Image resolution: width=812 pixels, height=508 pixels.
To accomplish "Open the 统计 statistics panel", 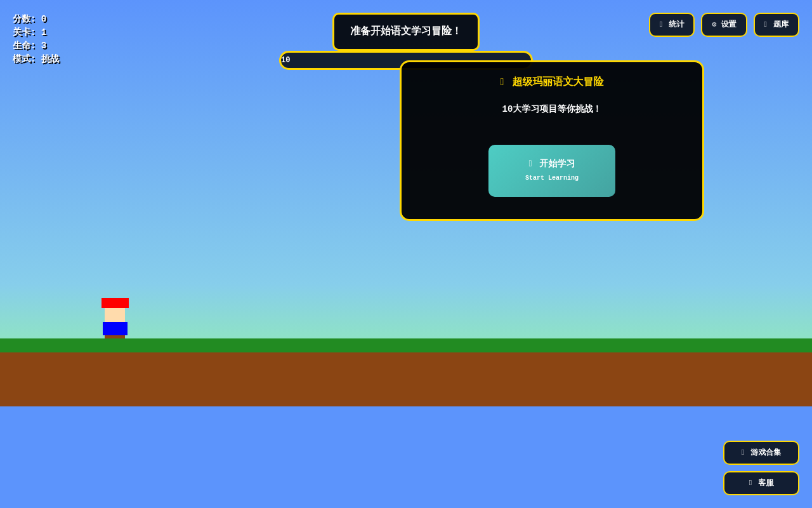I will pyautogui.click(x=671, y=25).
